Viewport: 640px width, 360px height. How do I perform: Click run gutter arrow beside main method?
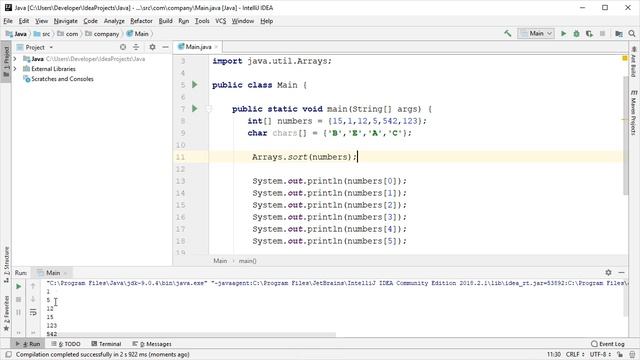tap(195, 109)
